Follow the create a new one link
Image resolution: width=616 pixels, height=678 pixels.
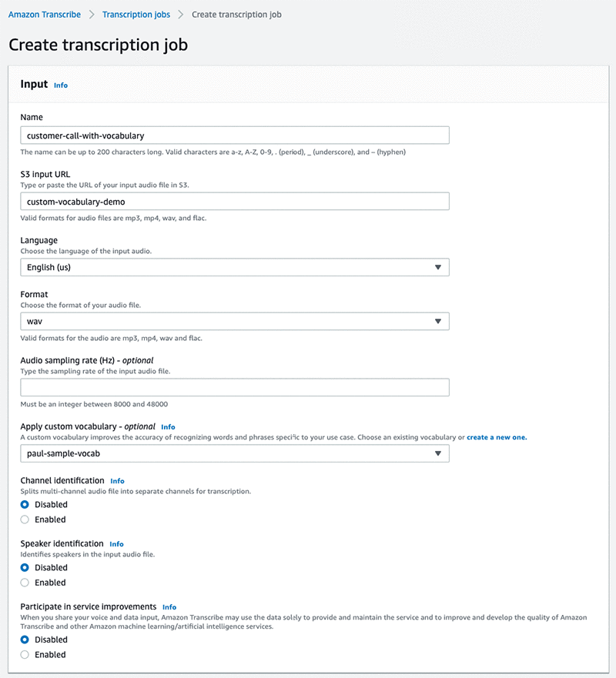click(497, 437)
